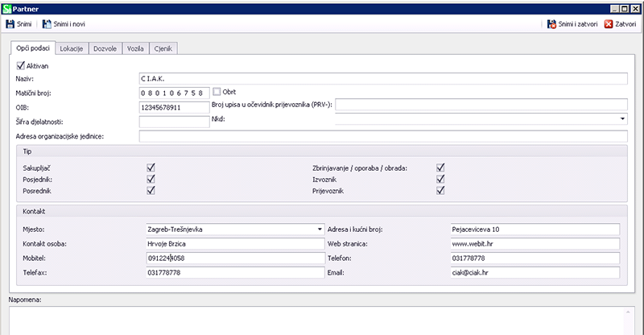Click the Šifra djelatnosti input field
The height and width of the screenshot is (335, 644).
[175, 122]
